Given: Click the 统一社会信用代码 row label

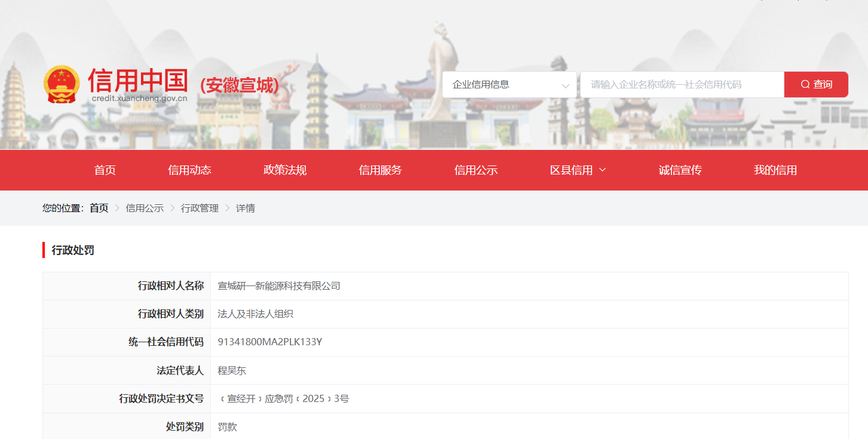Looking at the screenshot, I should (166, 342).
